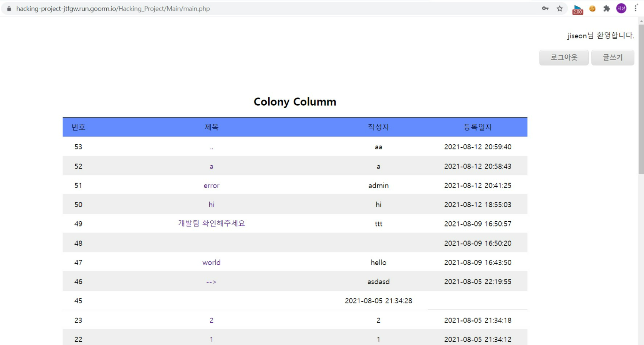Open Chrome three-dot menu
The height and width of the screenshot is (345, 644).
[x=636, y=8]
